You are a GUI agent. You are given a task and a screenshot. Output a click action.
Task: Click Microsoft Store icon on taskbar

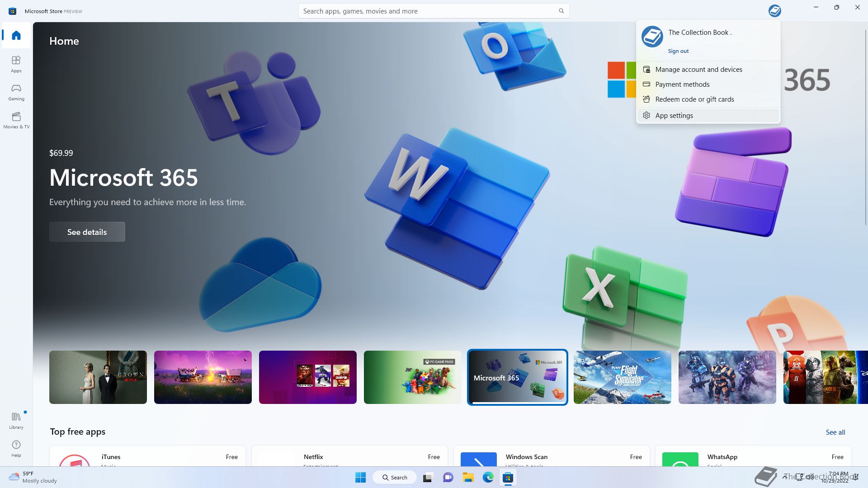point(508,477)
